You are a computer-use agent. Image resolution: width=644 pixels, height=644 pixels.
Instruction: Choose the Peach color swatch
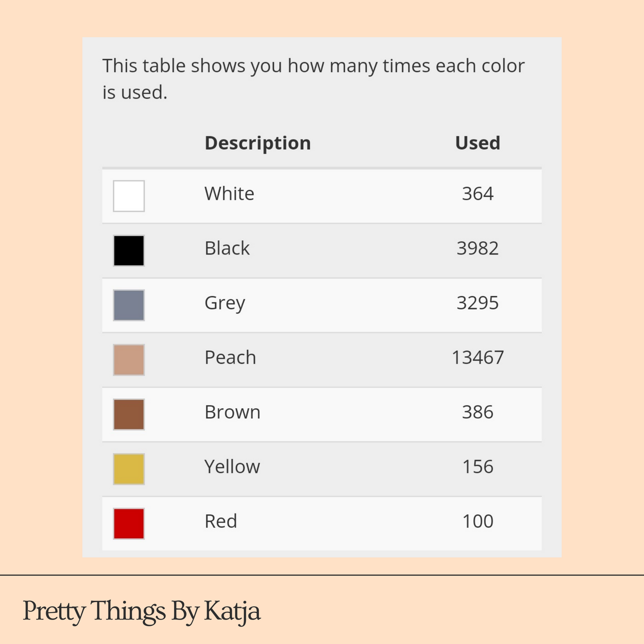coord(129,360)
